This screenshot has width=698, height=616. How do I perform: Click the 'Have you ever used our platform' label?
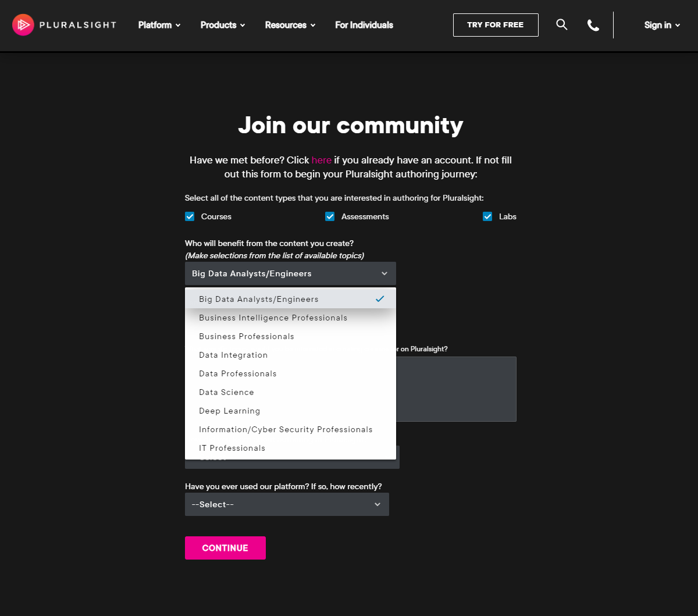(x=283, y=486)
